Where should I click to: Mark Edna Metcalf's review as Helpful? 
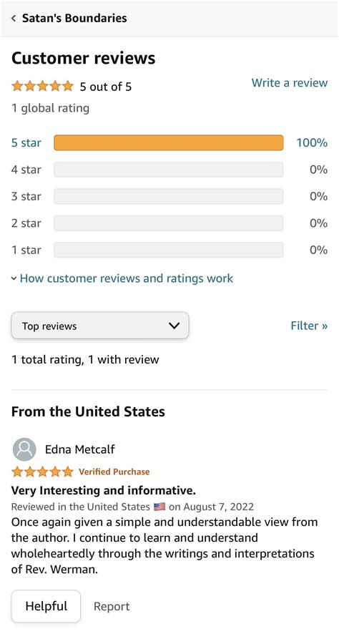point(46,606)
